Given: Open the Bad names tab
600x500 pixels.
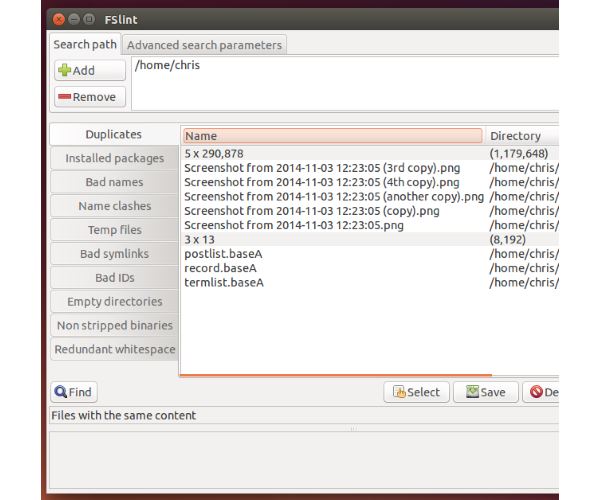Looking at the screenshot, I should point(114,182).
